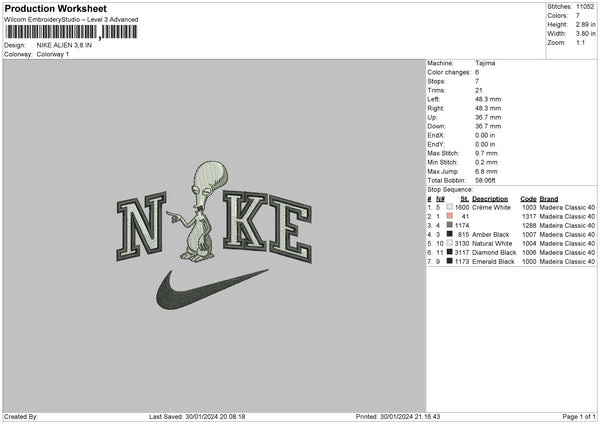The width and height of the screenshot is (600, 424).
Task: Click the Total Bobbin value '58.06ft'
Action: pyautogui.click(x=485, y=181)
